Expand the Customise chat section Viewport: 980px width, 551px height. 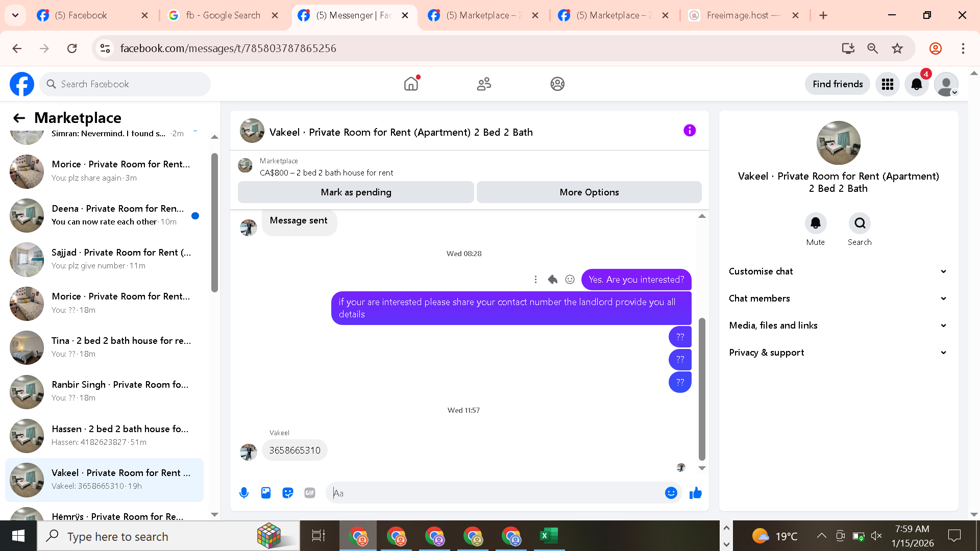tap(837, 271)
